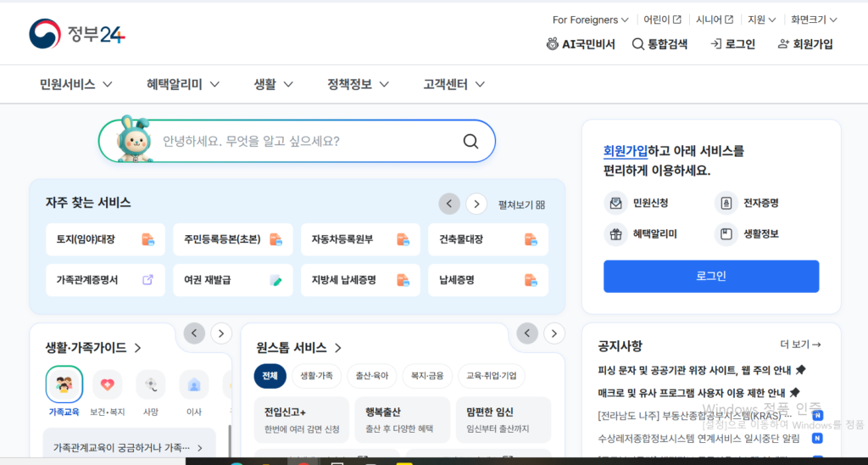
Task: Open the 피싱 문자 및 공공기관 위장 사이트 notice
Action: 701,370
